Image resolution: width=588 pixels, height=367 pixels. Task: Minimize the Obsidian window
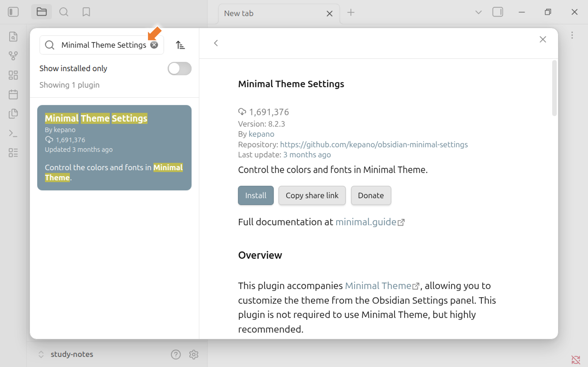[x=521, y=12]
